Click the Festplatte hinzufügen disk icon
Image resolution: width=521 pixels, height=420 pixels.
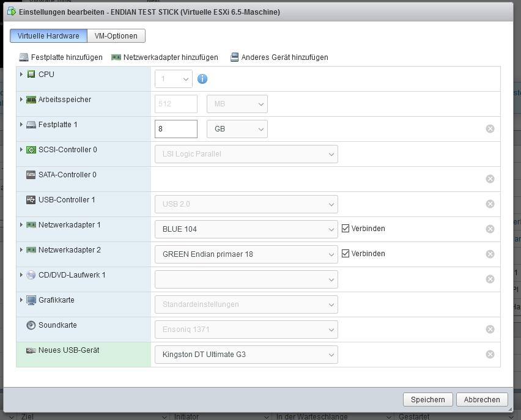coord(24,57)
